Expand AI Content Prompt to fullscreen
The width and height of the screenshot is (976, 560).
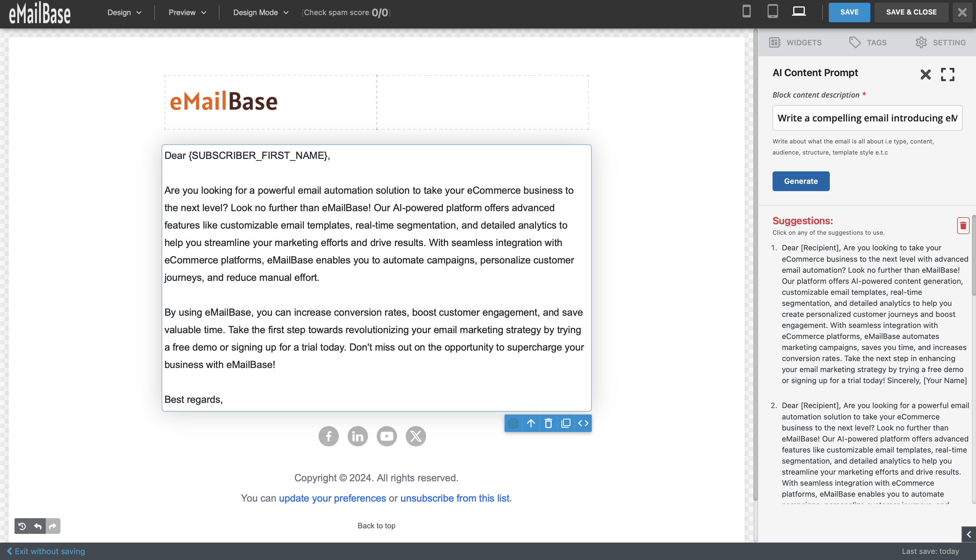[948, 74]
